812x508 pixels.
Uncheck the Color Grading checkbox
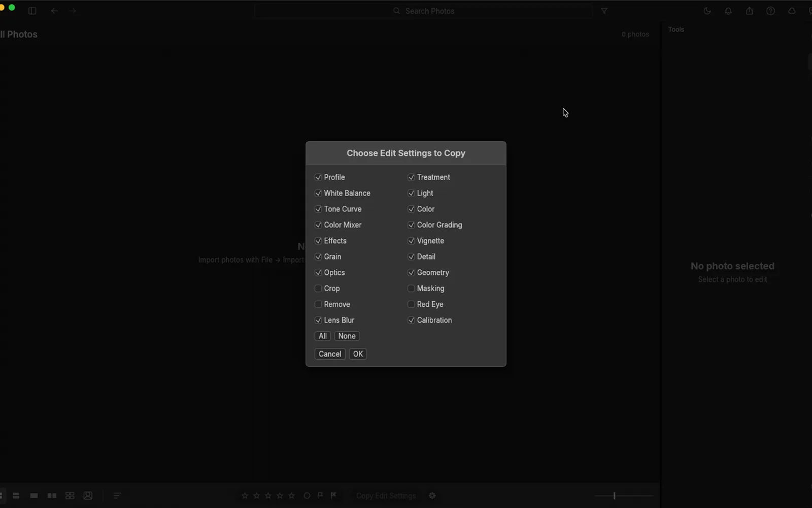(x=411, y=225)
